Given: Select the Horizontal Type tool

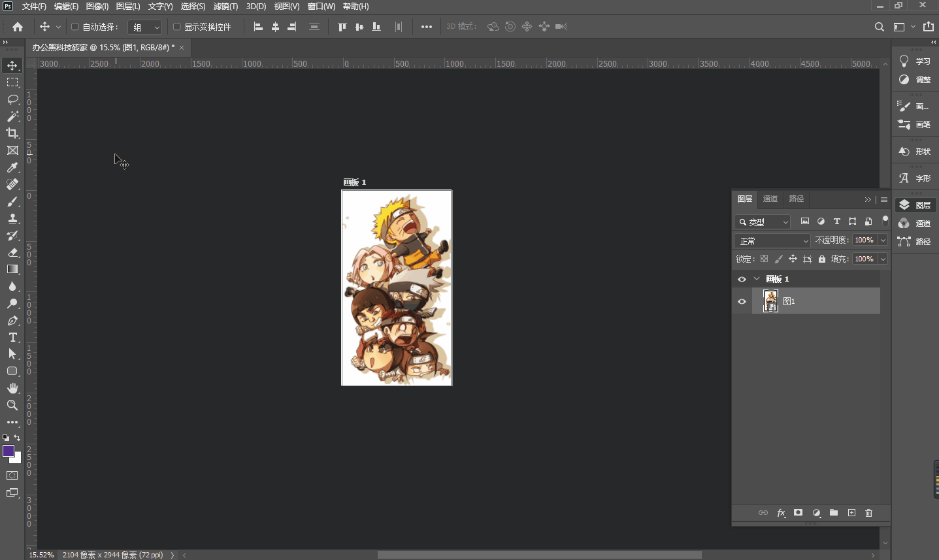Looking at the screenshot, I should point(12,337).
